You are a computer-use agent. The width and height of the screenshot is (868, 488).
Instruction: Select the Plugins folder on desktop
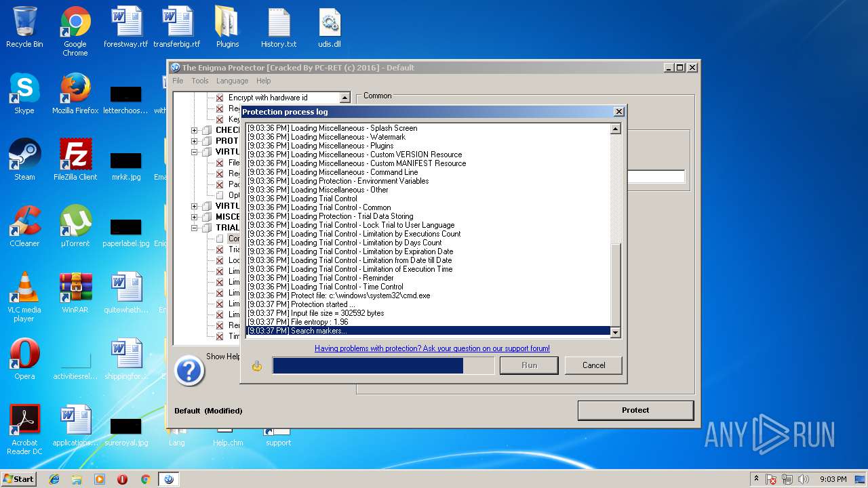(228, 27)
